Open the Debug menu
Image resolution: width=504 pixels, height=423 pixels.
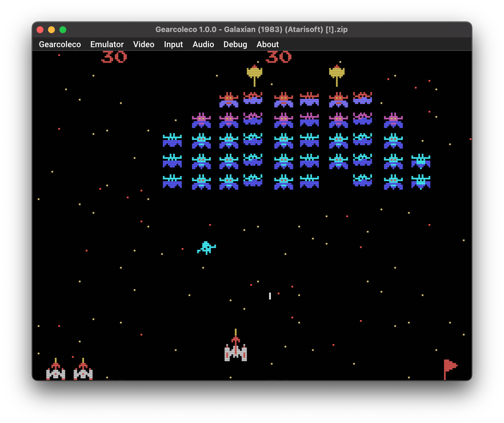235,44
